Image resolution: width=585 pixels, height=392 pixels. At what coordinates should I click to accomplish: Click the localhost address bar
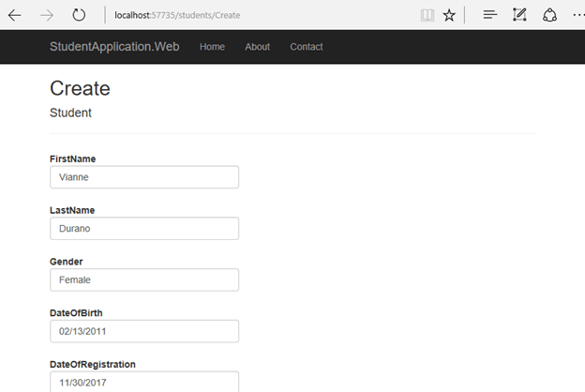click(253, 15)
